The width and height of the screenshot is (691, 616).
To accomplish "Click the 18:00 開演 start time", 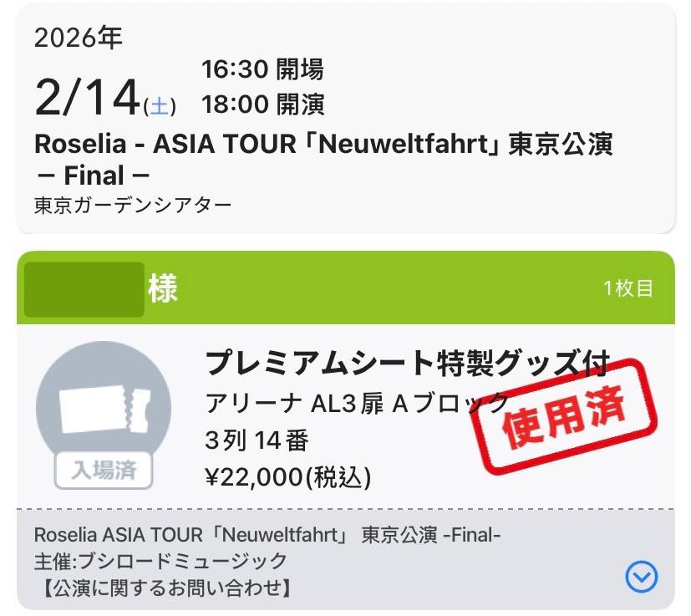I will pos(262,104).
